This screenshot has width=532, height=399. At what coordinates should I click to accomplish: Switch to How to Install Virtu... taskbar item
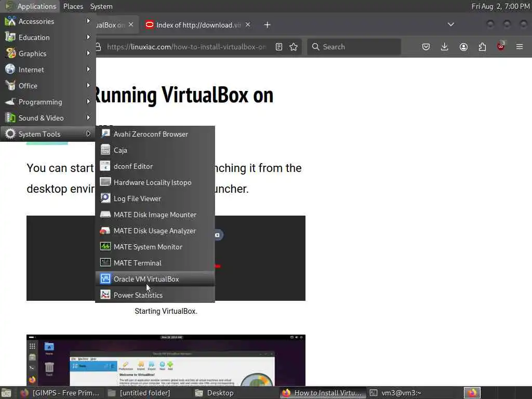point(323,393)
